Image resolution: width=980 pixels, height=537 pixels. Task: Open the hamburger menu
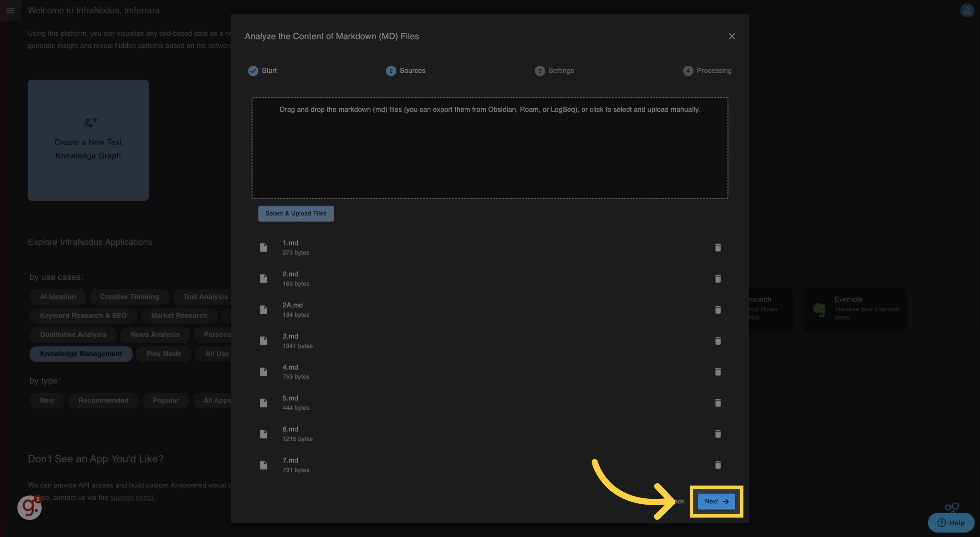(10, 10)
